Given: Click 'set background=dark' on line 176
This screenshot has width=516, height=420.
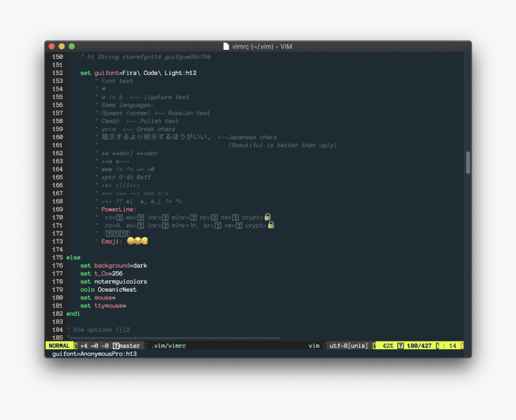Looking at the screenshot, I should [x=113, y=265].
